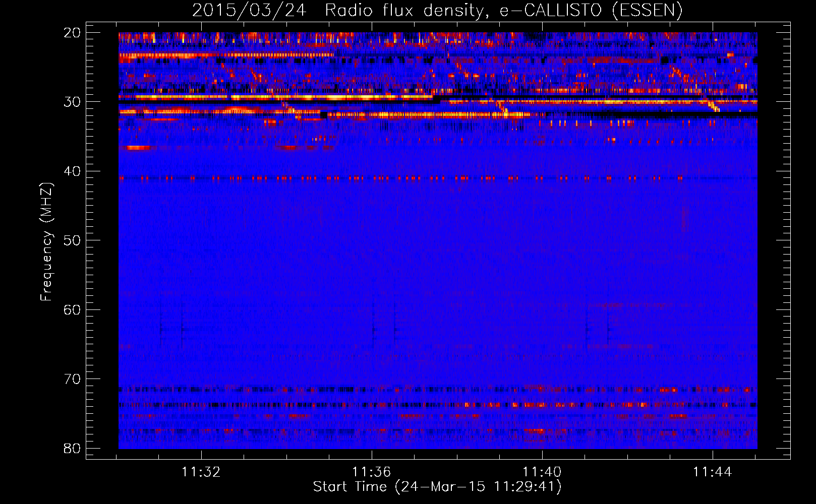Click the 11:36 time tick label
Image resolution: width=816 pixels, height=504 pixels.
coord(372,472)
